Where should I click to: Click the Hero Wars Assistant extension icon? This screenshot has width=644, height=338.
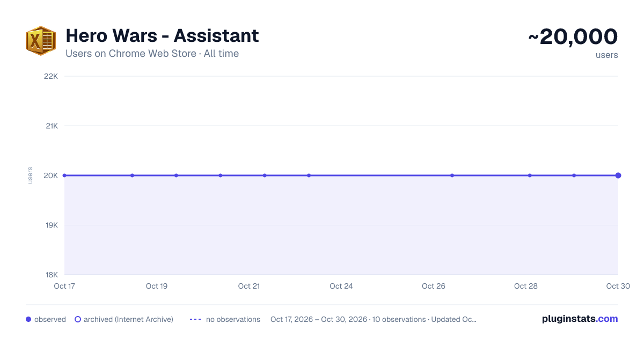pyautogui.click(x=41, y=41)
